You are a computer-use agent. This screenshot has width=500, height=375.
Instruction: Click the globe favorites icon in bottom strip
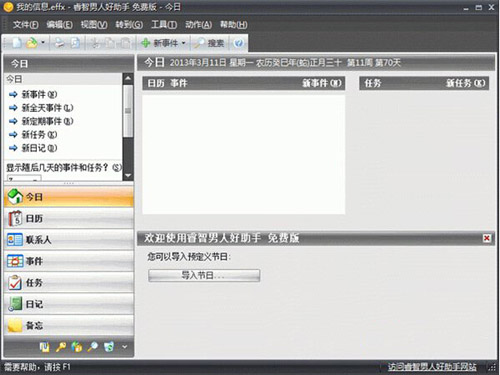click(77, 347)
